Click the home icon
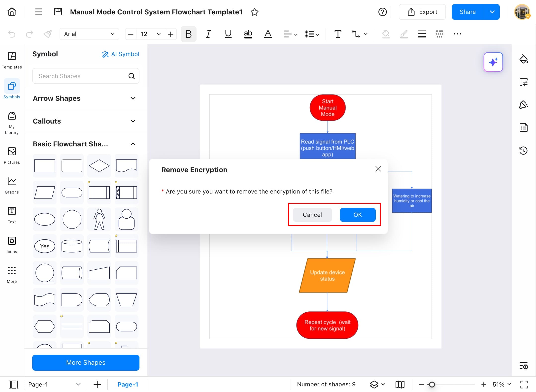The height and width of the screenshot is (392, 536). tap(12, 12)
